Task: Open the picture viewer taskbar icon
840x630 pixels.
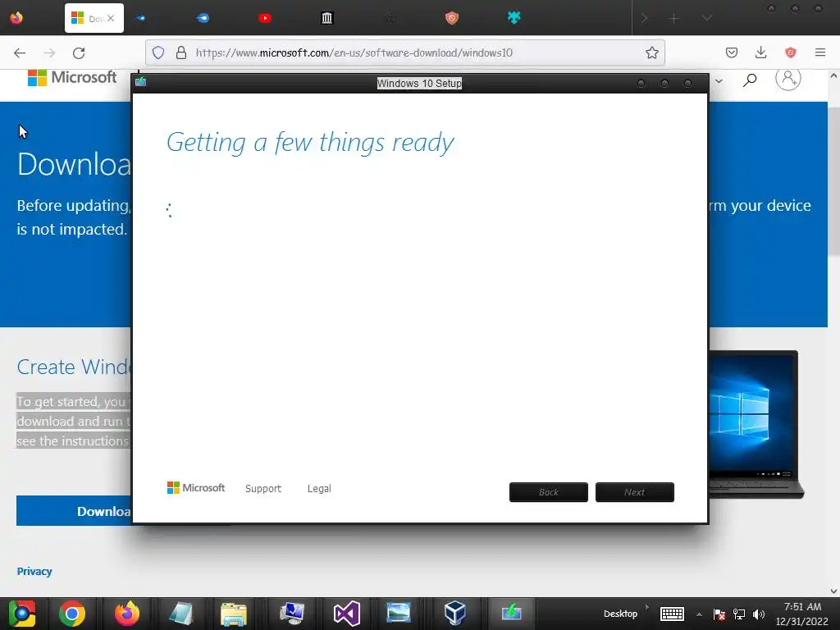Action: (x=399, y=613)
